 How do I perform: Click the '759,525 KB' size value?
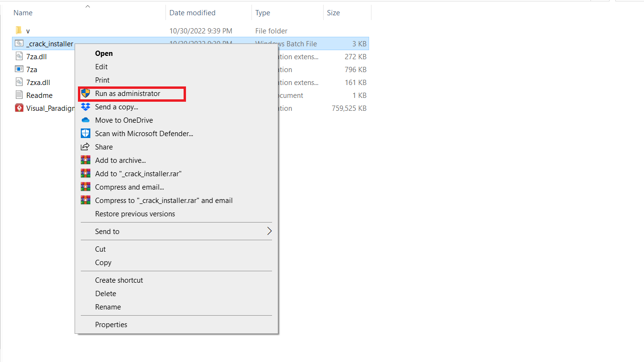click(349, 108)
